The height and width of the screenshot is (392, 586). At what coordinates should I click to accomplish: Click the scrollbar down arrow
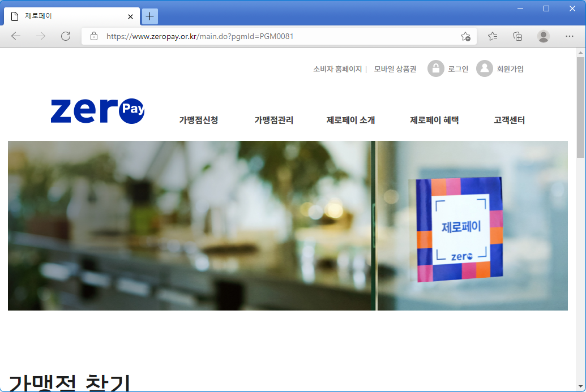[580, 386]
